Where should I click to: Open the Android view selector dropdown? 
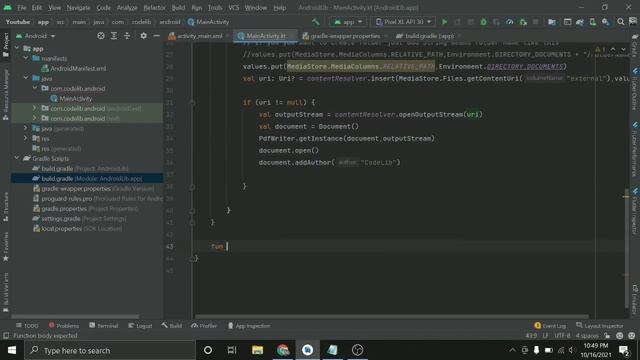pyautogui.click(x=36, y=36)
